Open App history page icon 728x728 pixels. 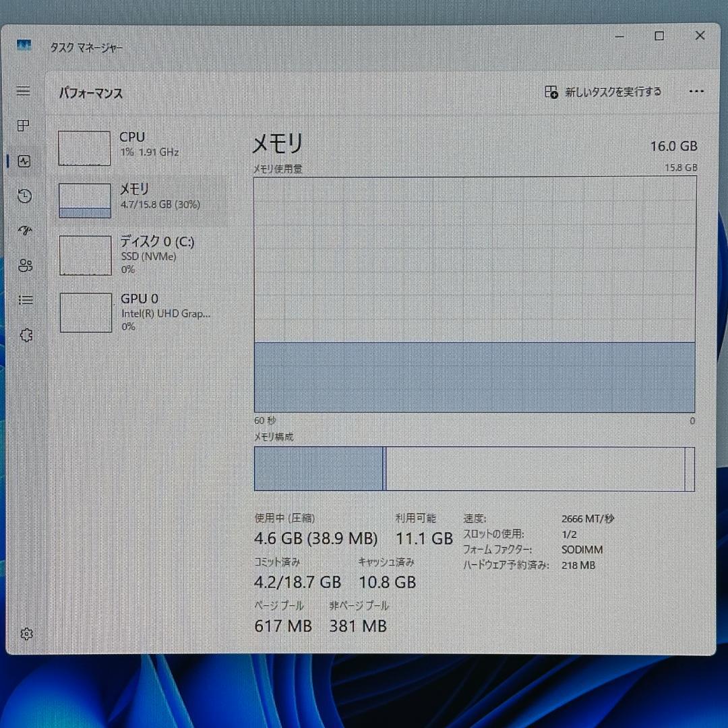pyautogui.click(x=25, y=196)
